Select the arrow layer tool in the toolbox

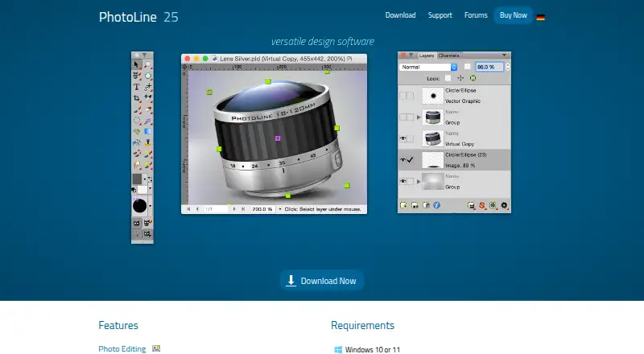pos(137,64)
